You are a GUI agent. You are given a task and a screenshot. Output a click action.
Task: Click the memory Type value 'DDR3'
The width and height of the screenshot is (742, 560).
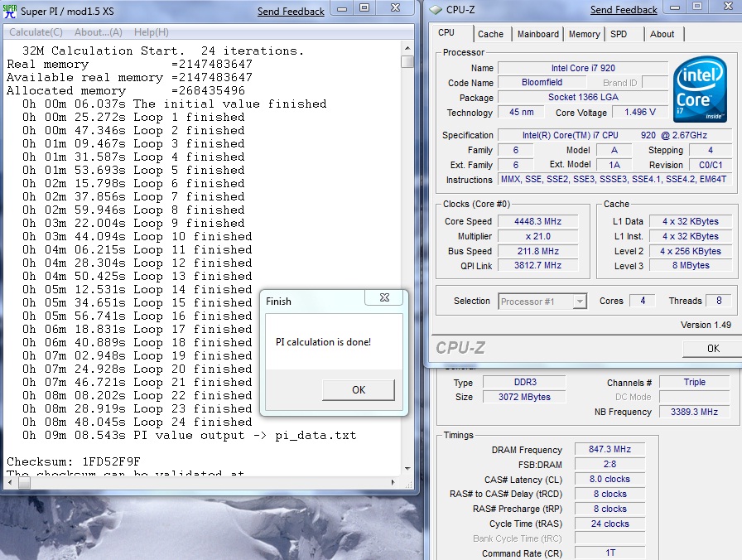[524, 382]
